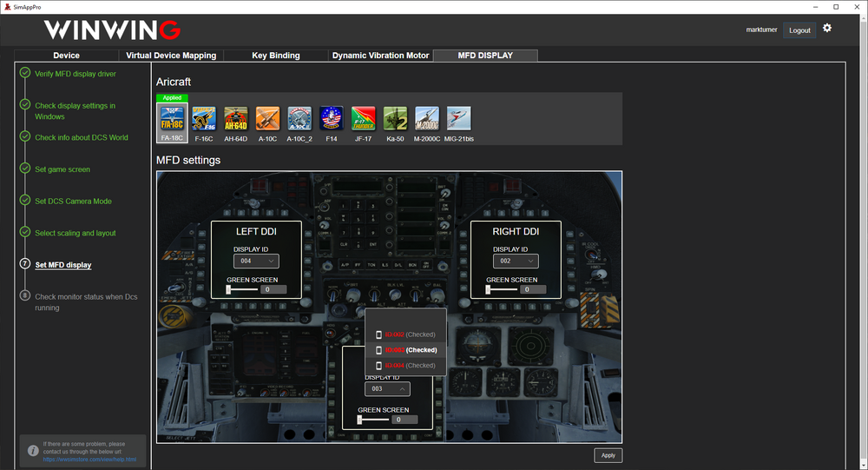Open the LEFT DDI display ID dropdown
Screen dimensions: 868x470
[255, 261]
